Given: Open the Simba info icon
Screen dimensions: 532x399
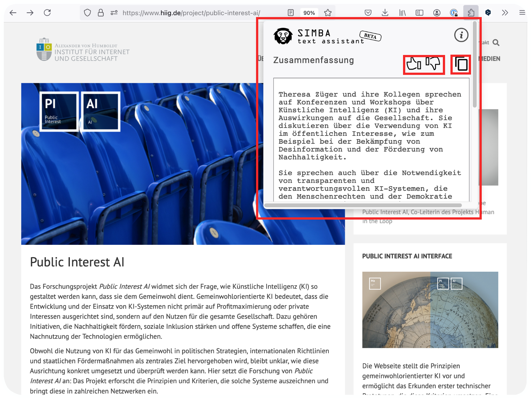Looking at the screenshot, I should pos(461,35).
